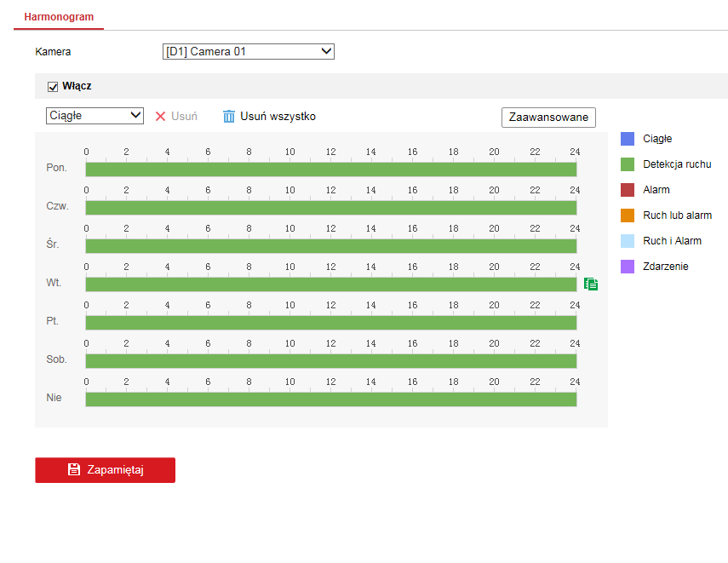Click the blue Ciągłe legend square

[x=628, y=138]
